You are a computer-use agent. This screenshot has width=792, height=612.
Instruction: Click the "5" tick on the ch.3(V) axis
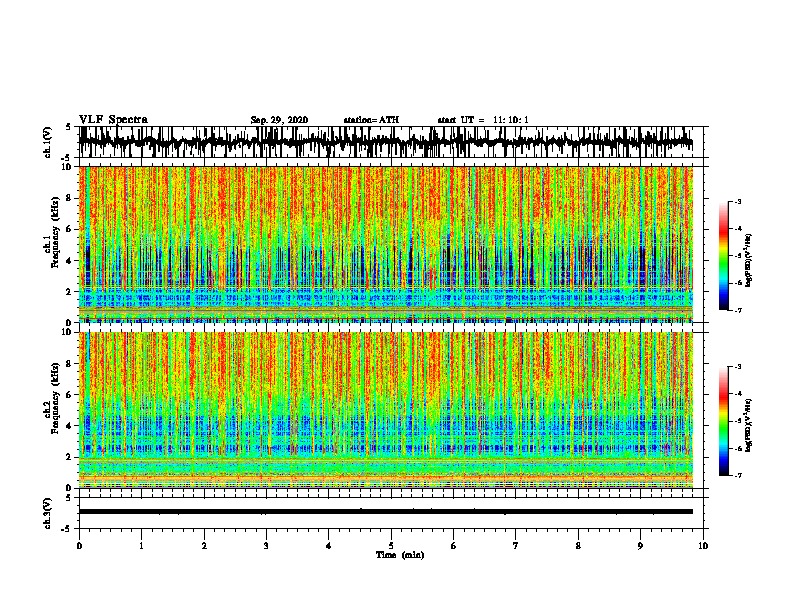[x=69, y=498]
